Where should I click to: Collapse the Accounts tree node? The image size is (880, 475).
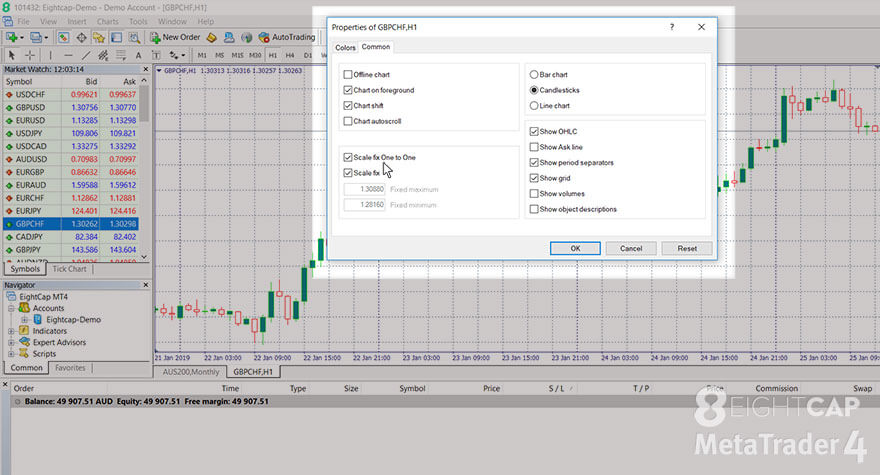click(x=11, y=308)
